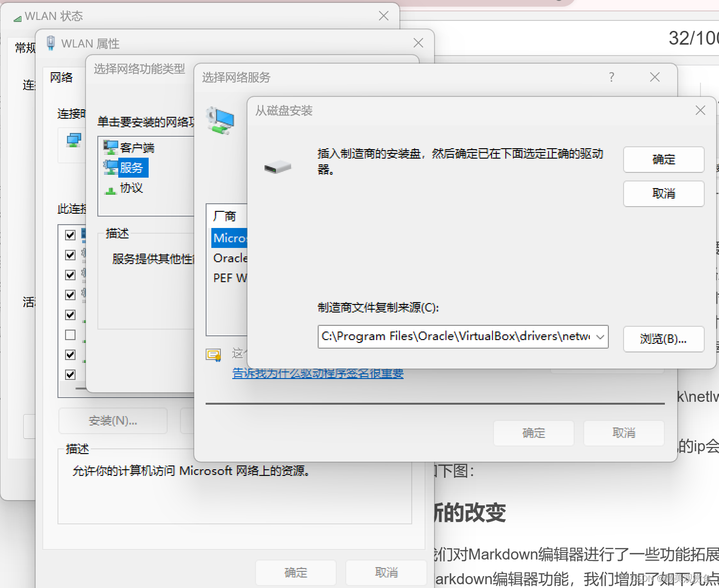The image size is (719, 588).
Task: Click 安装(N)... button in WLAN properties
Action: tap(113, 421)
